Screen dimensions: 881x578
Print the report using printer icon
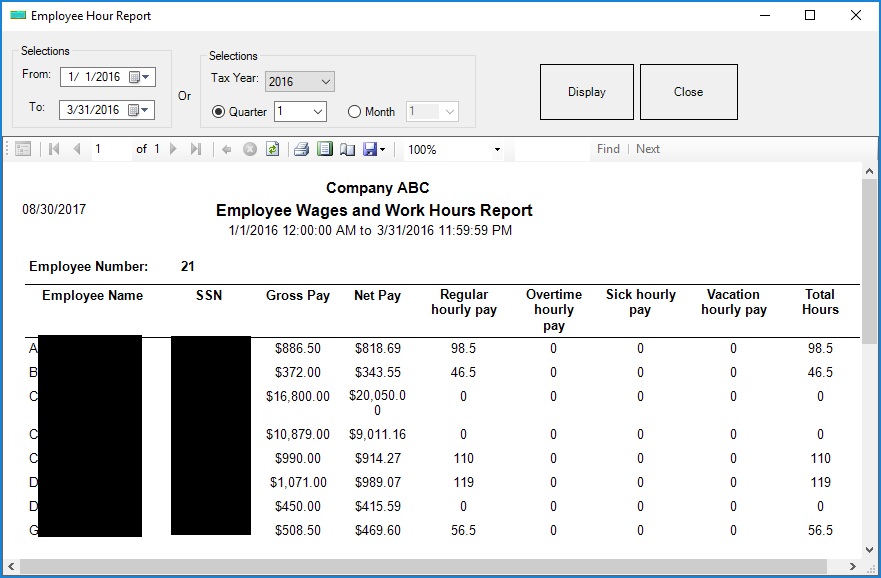tap(301, 149)
